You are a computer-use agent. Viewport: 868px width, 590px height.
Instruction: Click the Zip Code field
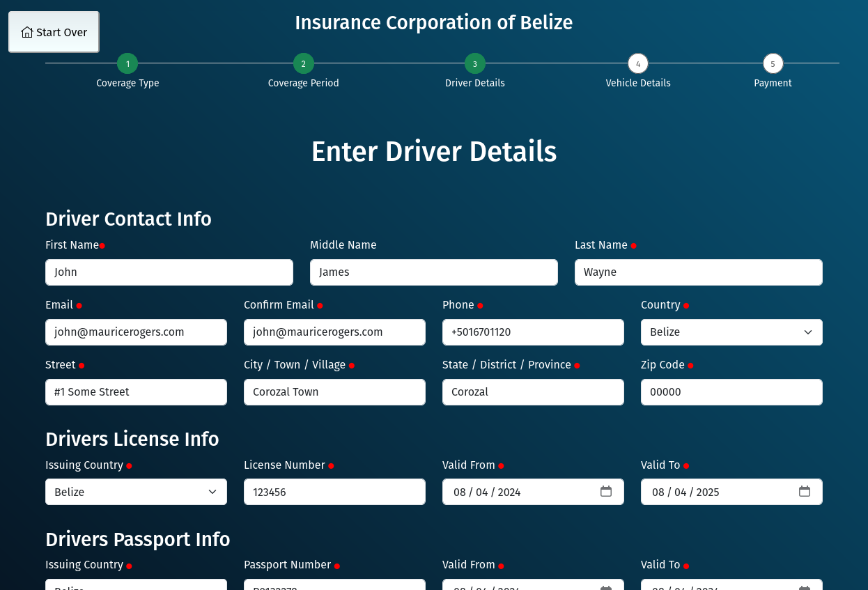click(x=731, y=392)
